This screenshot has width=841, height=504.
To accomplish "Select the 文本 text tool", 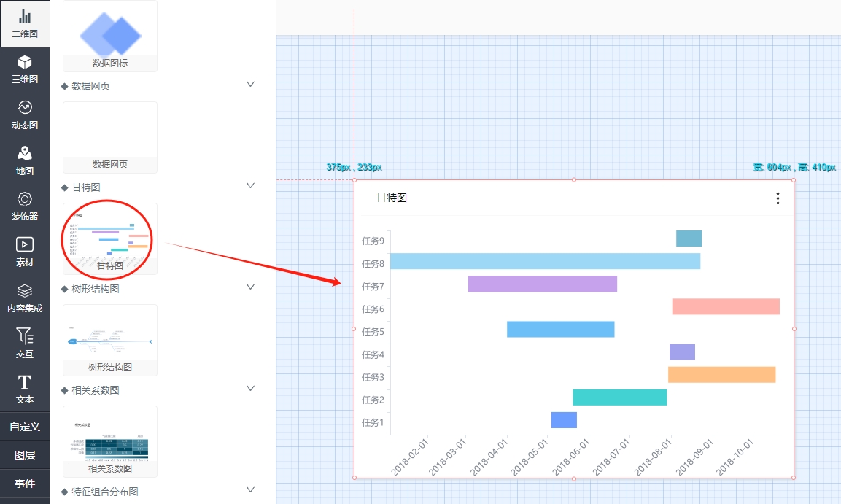I will pos(25,389).
